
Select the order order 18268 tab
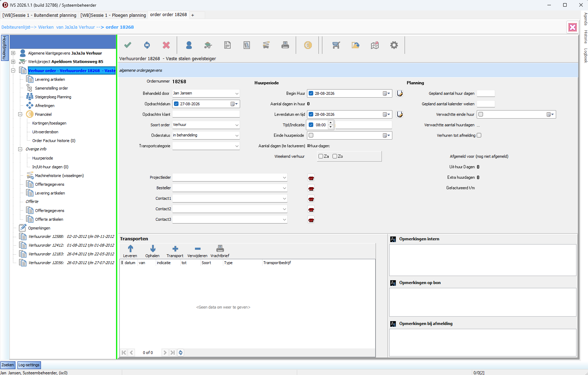pyautogui.click(x=168, y=15)
